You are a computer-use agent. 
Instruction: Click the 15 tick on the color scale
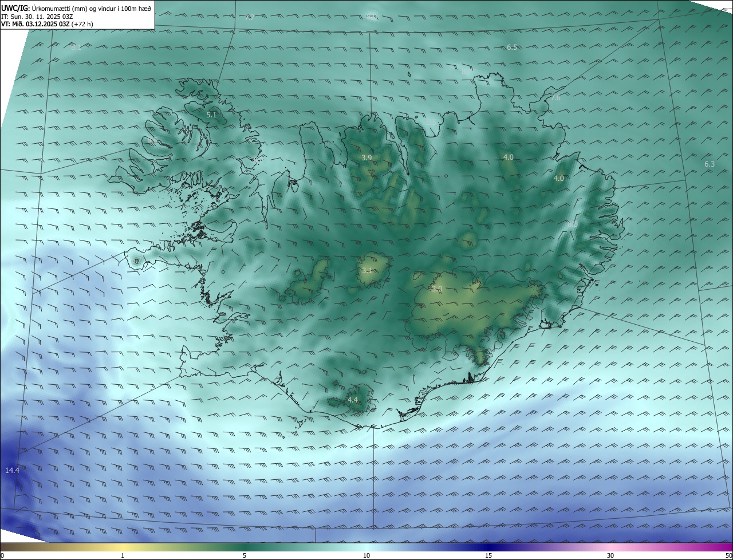click(x=488, y=556)
